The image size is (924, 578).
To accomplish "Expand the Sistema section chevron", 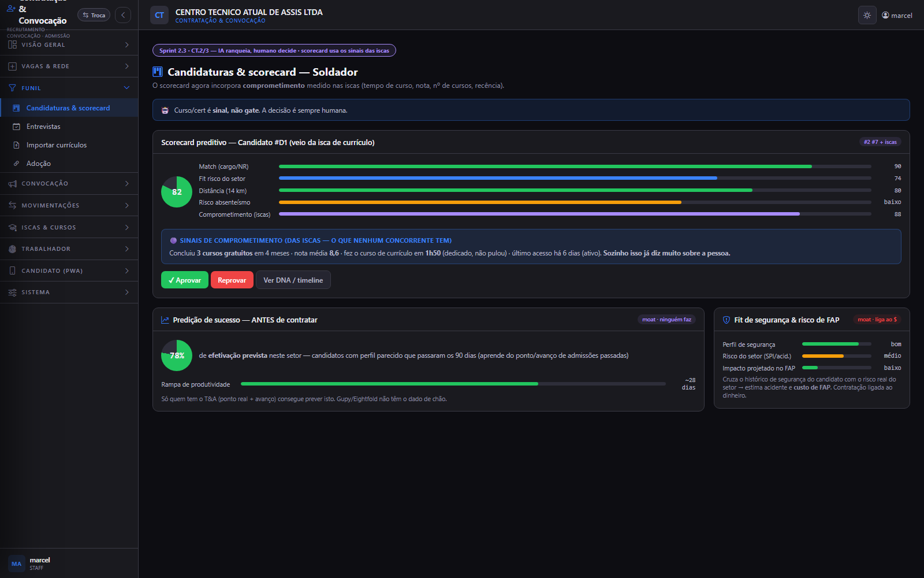I will click(x=126, y=292).
